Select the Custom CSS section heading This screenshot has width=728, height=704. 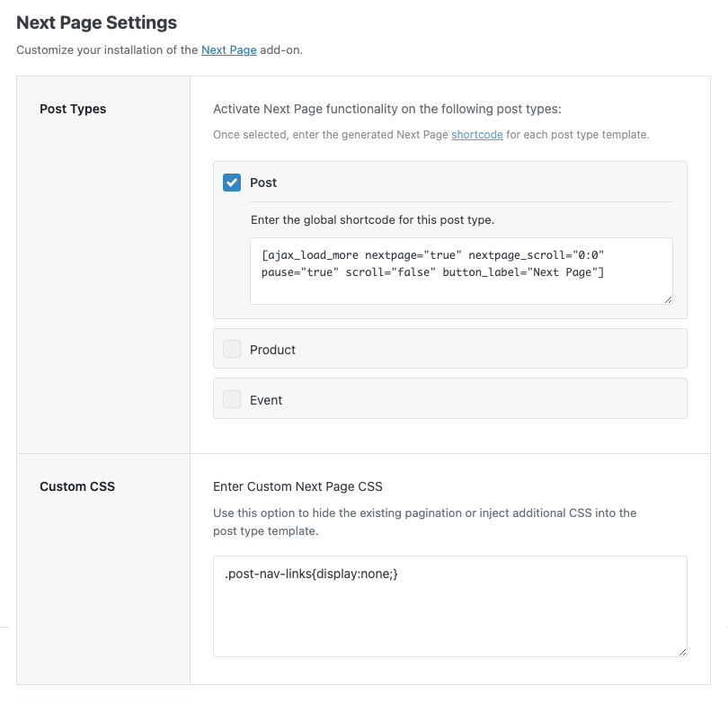77,486
